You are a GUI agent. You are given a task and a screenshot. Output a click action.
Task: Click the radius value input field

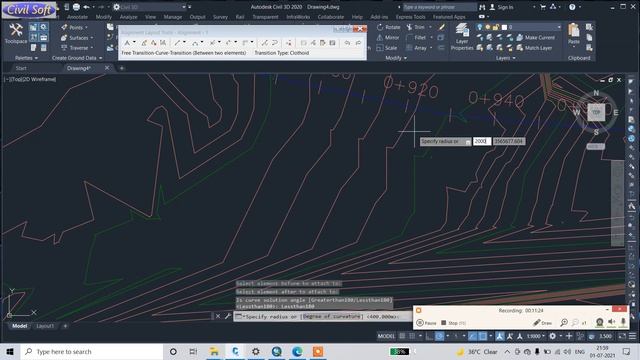pos(482,141)
